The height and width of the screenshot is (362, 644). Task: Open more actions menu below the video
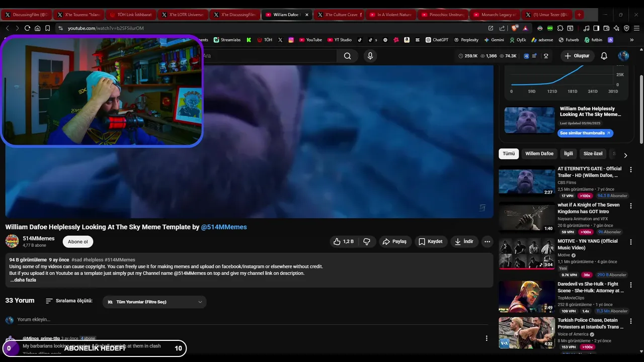tap(487, 241)
